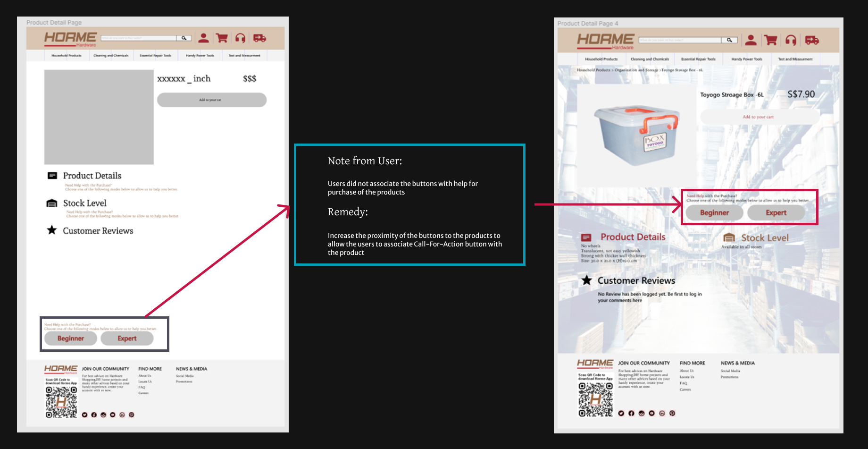Open Household Products menu on Page 4
This screenshot has width=868, height=449.
pyautogui.click(x=601, y=59)
